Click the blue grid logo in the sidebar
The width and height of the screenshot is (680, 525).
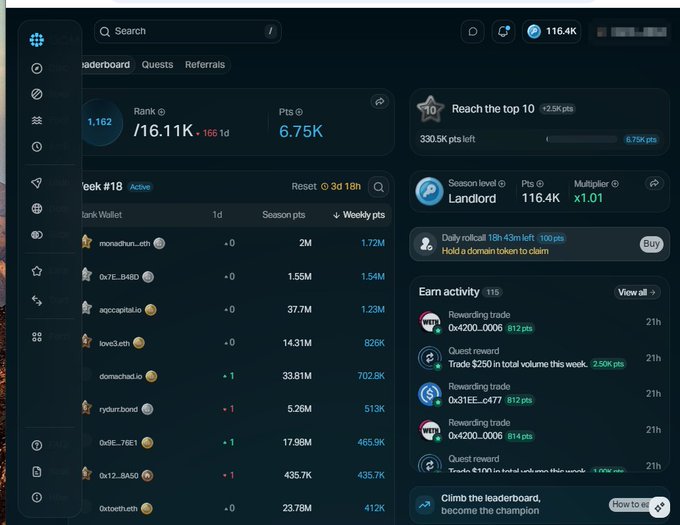37,40
